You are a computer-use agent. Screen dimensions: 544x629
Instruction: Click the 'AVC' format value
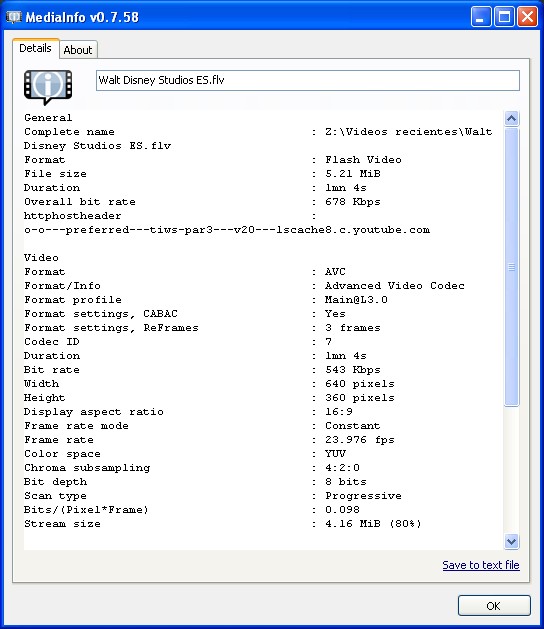click(x=335, y=272)
